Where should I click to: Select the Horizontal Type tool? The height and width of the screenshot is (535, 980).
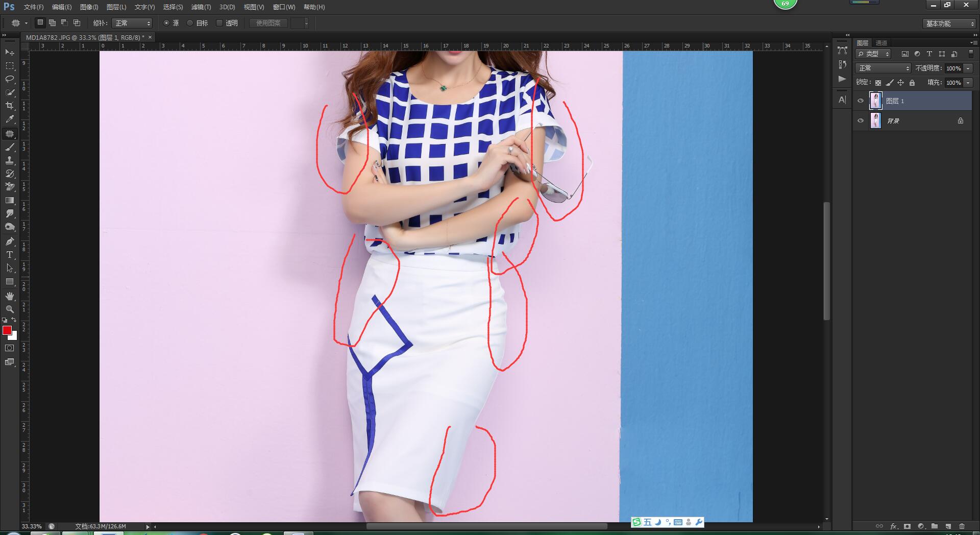click(x=10, y=255)
